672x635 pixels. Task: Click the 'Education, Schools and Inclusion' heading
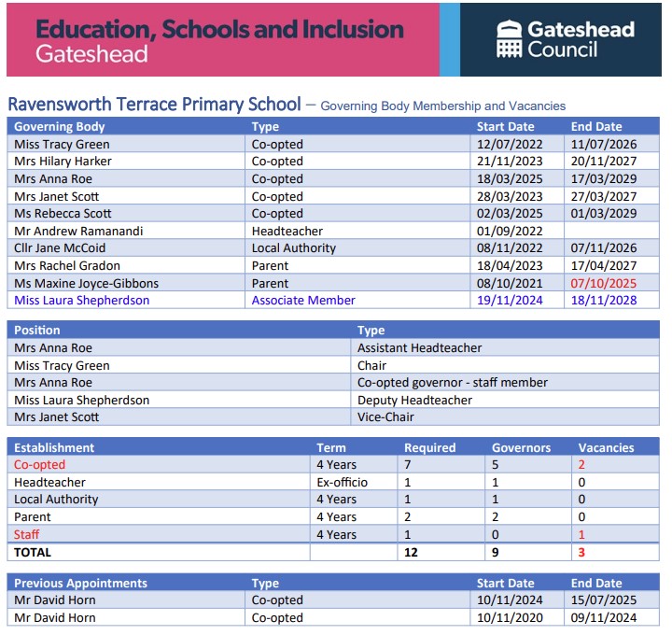tap(219, 29)
